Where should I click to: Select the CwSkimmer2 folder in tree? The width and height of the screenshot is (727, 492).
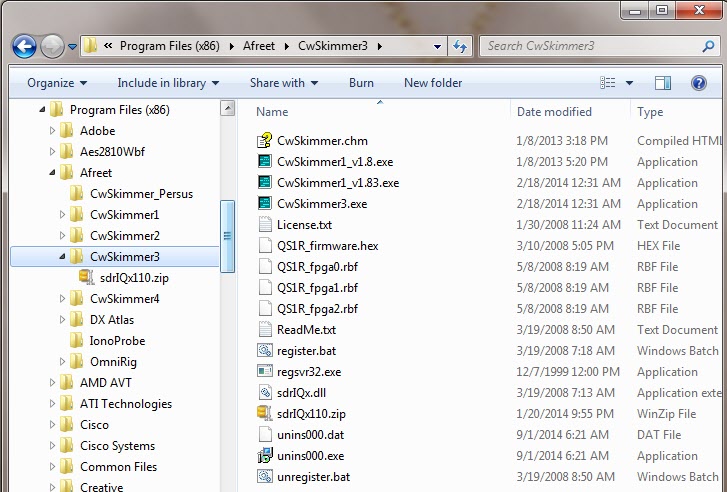tap(124, 236)
